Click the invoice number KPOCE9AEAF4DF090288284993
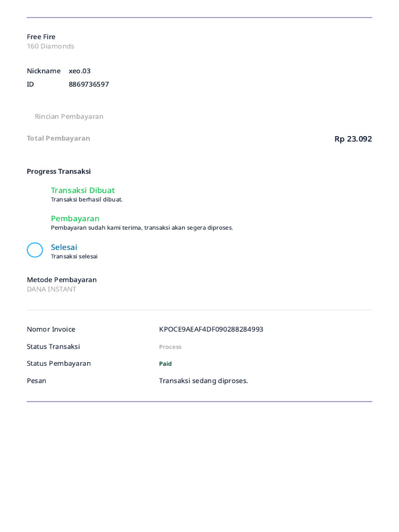The width and height of the screenshot is (399, 532). (x=211, y=329)
